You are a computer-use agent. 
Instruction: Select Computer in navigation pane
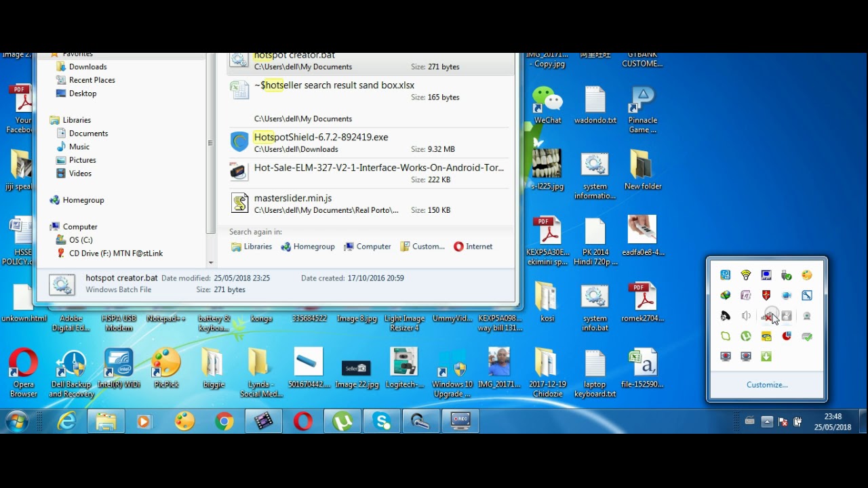coord(79,226)
